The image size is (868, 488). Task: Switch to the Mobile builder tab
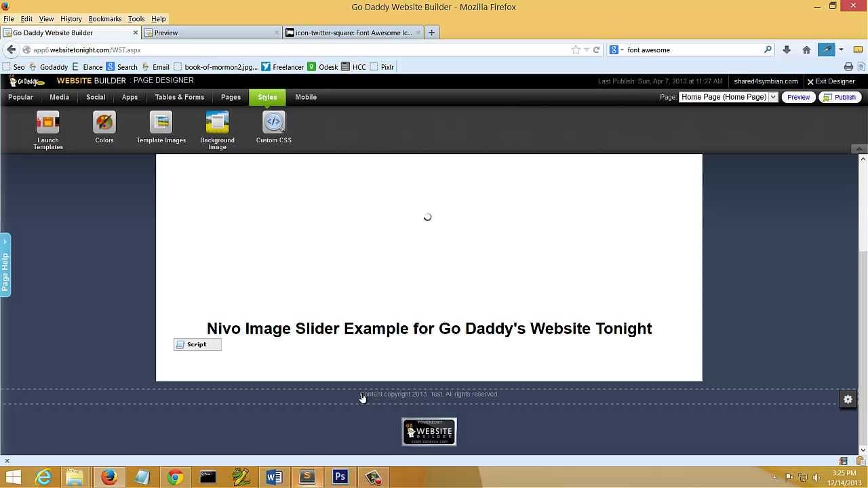[305, 97]
